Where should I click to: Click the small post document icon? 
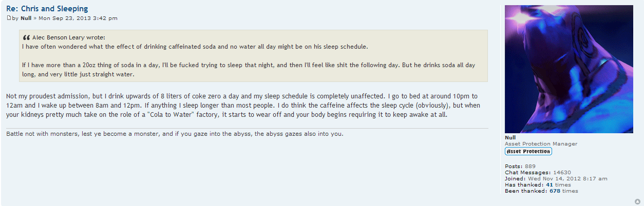pyautogui.click(x=8, y=18)
